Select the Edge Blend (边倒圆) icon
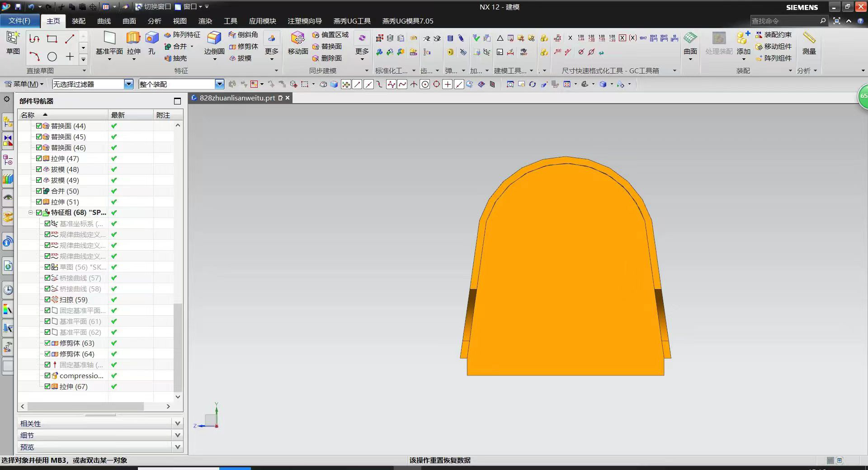868x470 pixels. 214,38
